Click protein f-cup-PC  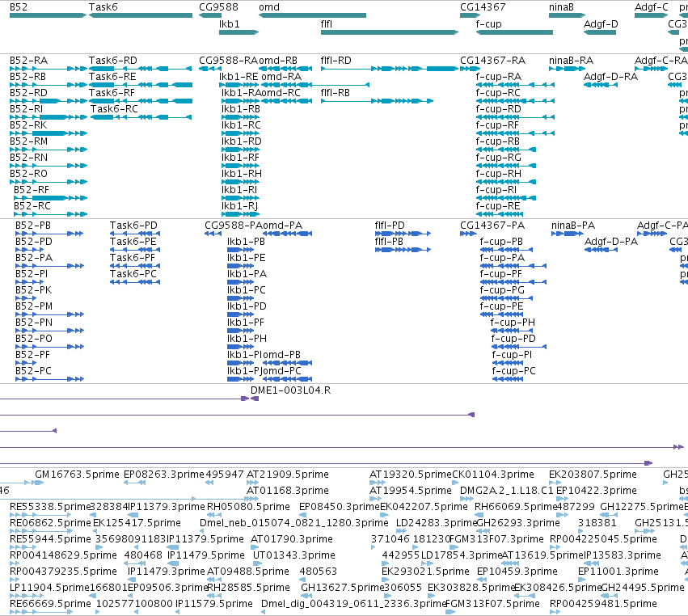pyautogui.click(x=514, y=371)
